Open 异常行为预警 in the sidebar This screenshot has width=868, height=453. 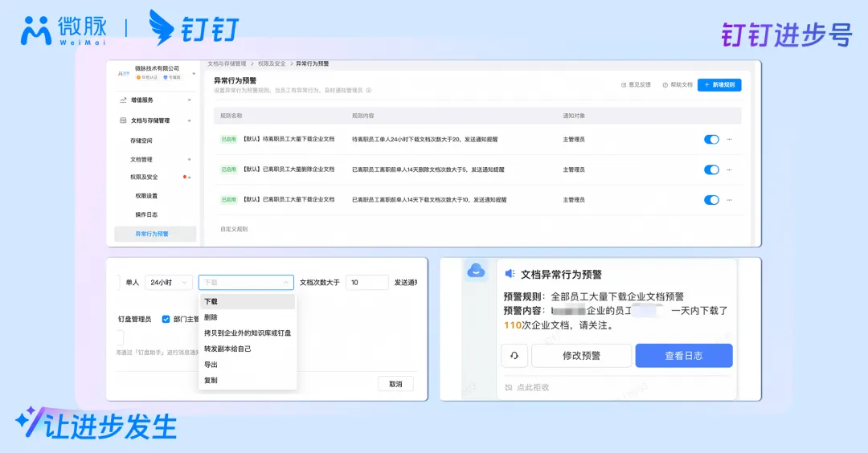click(x=155, y=234)
